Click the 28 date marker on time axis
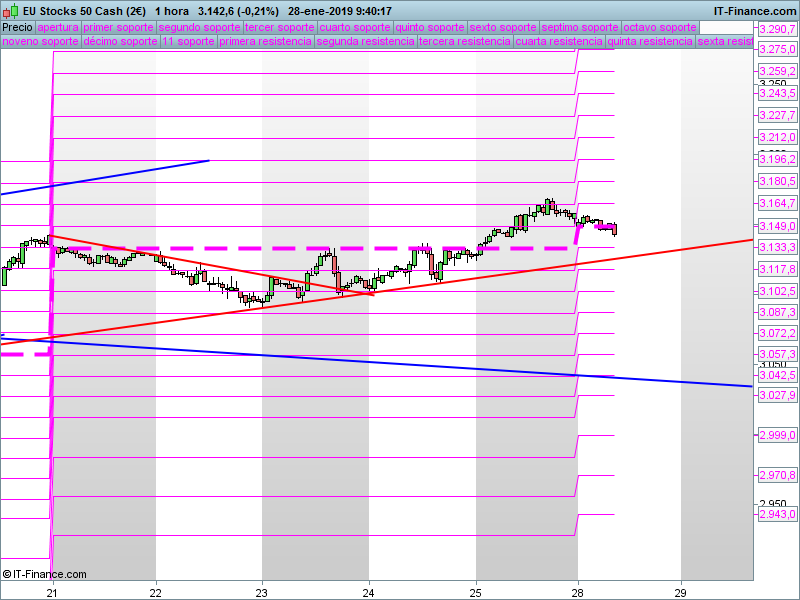 (x=578, y=593)
